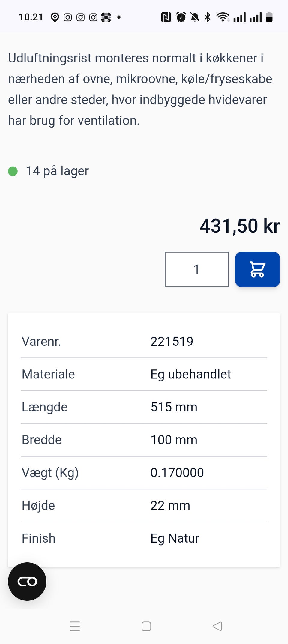Open recent apps with three-line icon
Screen dimensions: 288x644
click(75, 626)
